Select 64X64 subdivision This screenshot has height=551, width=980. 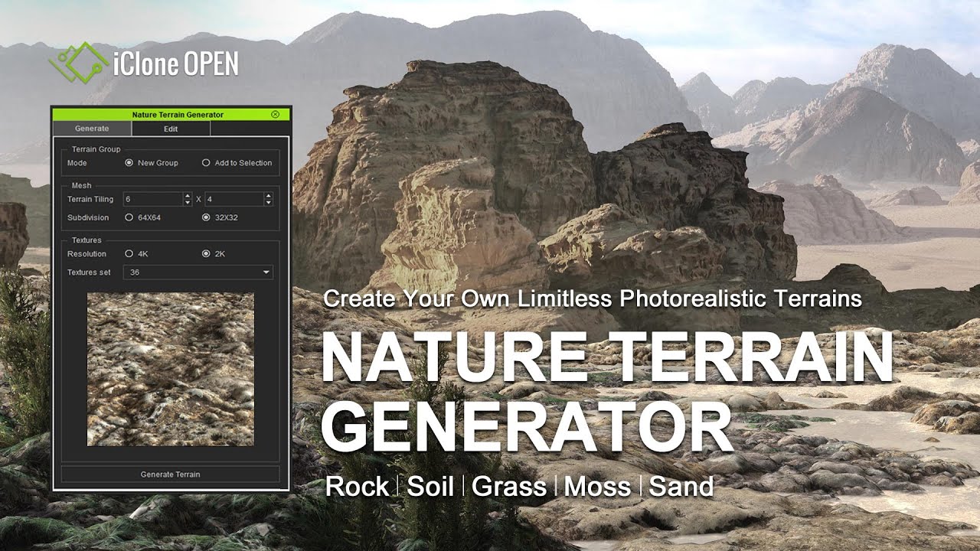(129, 217)
